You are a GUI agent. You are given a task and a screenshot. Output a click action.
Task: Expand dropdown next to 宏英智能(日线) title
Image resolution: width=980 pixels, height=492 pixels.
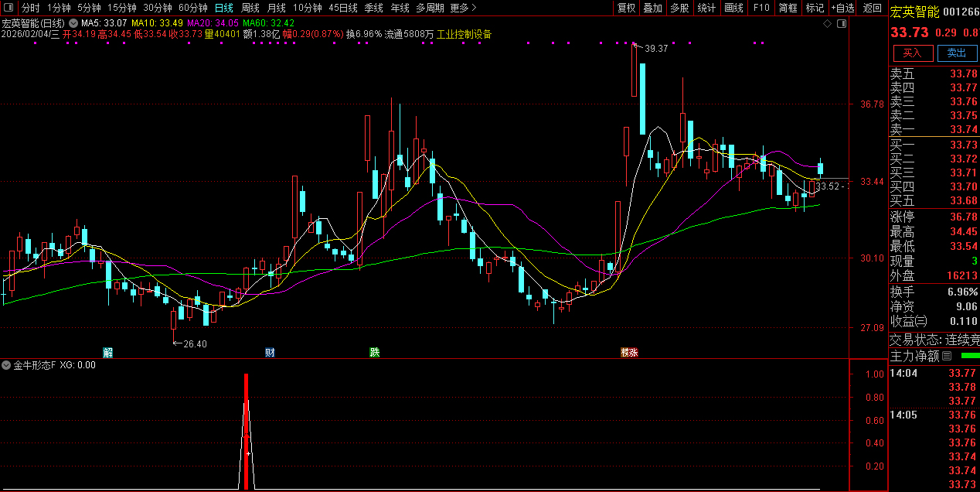pyautogui.click(x=73, y=24)
